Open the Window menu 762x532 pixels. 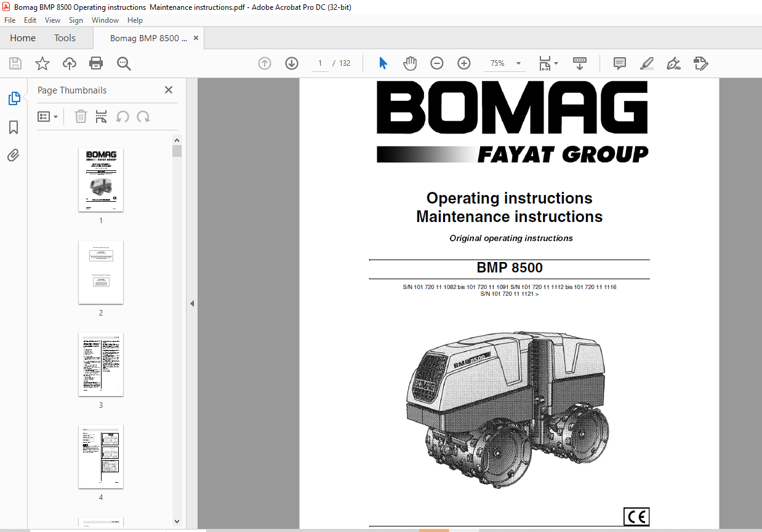tap(105, 20)
